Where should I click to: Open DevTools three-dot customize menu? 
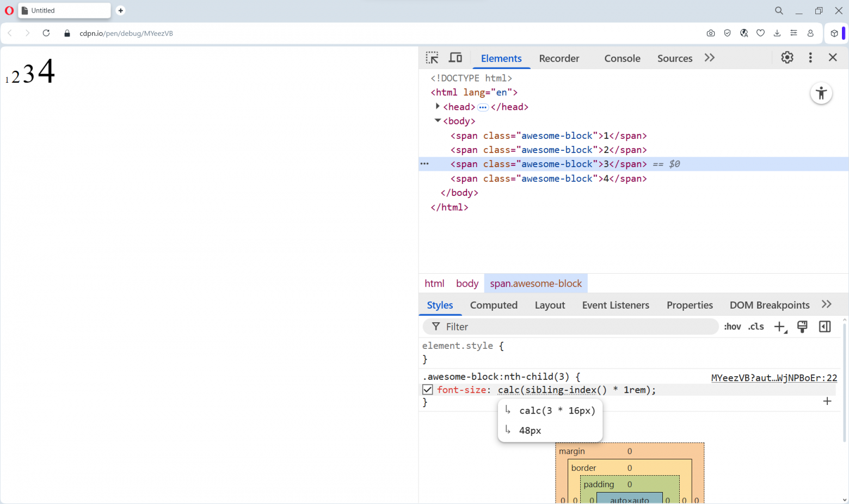pos(810,58)
